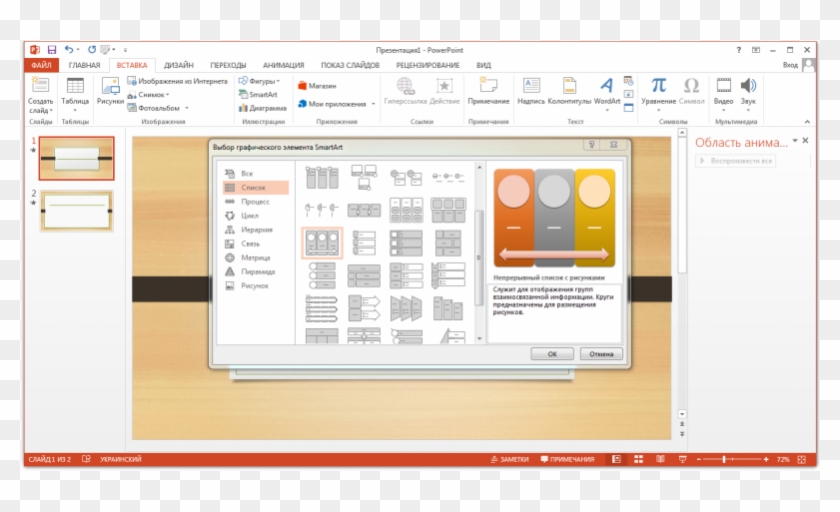Expand the Мои приложения dropdown arrow

373,104
